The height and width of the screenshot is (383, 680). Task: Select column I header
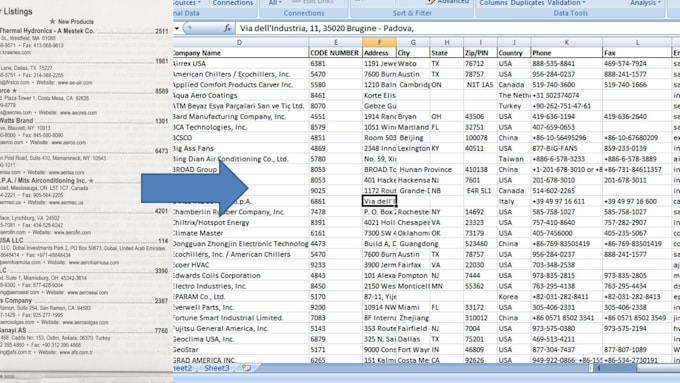[x=481, y=42]
